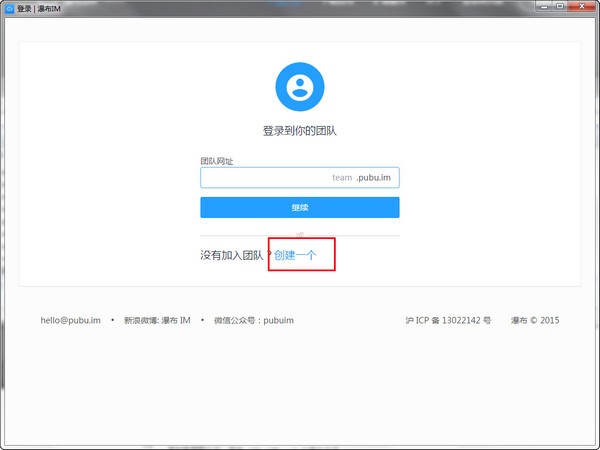Click the 微信公众号：pubuim footer text
600x450 pixels.
pyautogui.click(x=254, y=320)
